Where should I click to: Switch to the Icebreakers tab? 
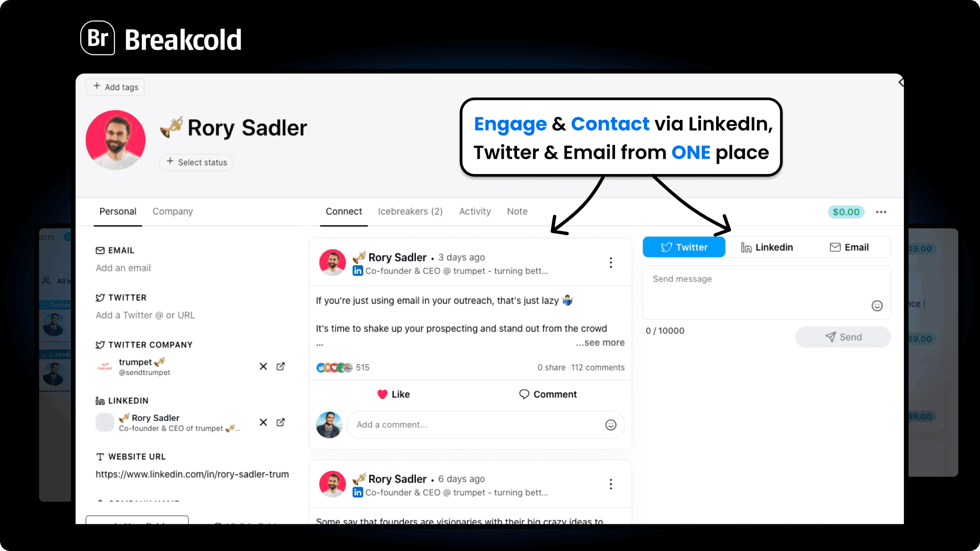(410, 211)
